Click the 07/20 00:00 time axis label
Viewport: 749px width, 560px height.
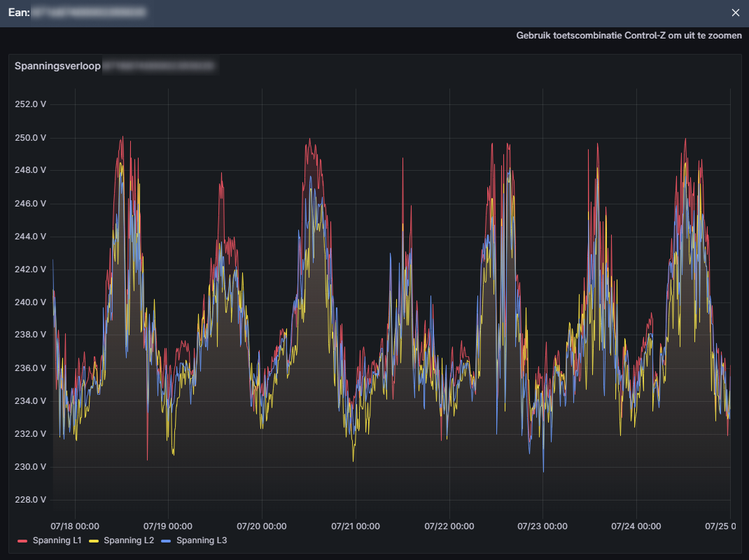(x=262, y=526)
